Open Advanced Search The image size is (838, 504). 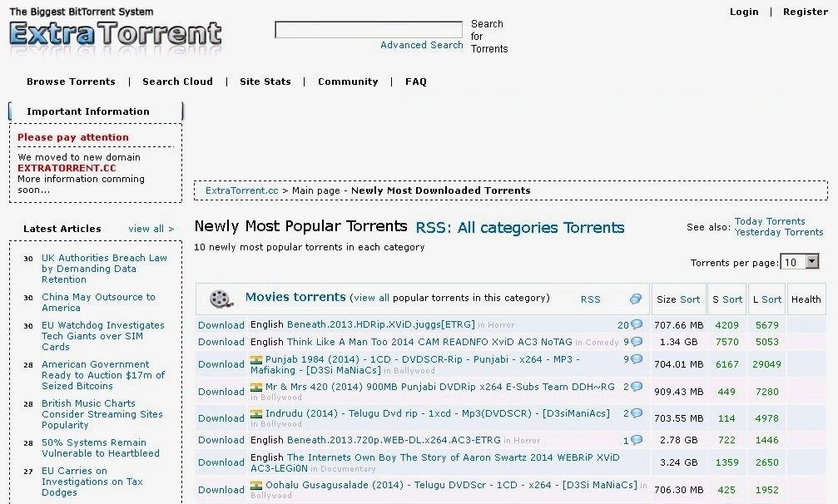tap(421, 45)
